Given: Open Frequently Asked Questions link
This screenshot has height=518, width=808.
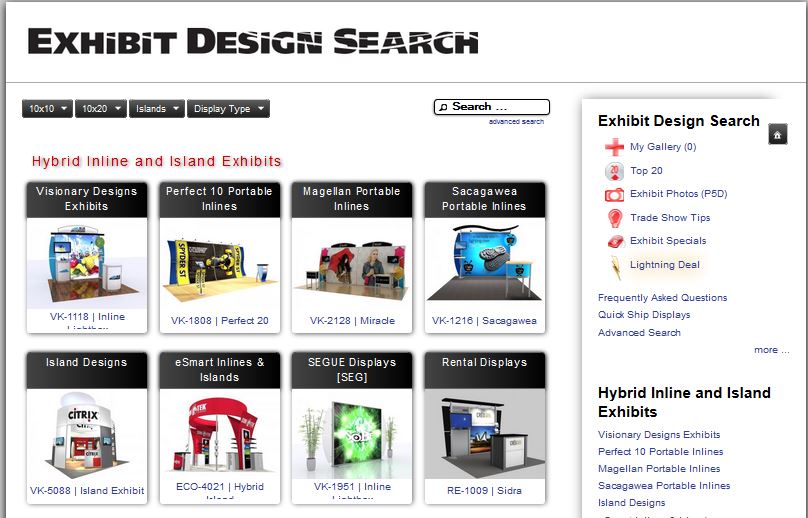Looking at the screenshot, I should [662, 298].
